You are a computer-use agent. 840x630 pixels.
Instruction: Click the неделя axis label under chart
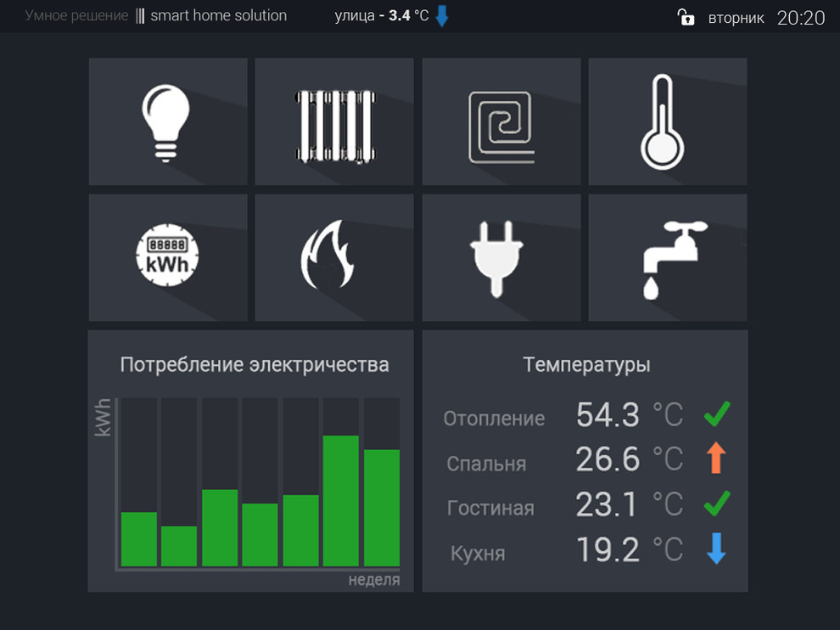374,580
